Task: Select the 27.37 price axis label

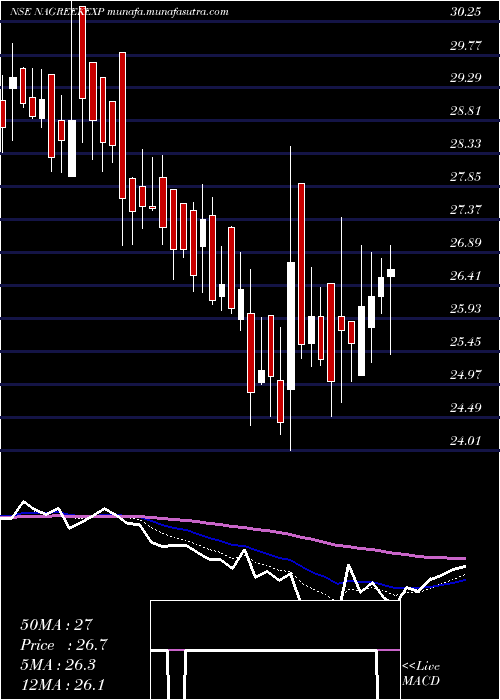Action: [x=465, y=210]
